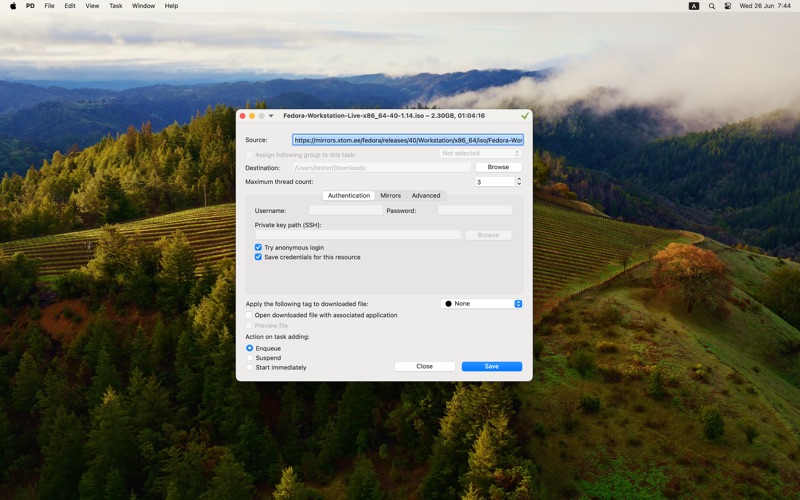
Task: Enable Open downloaded file with associated application
Action: point(249,315)
